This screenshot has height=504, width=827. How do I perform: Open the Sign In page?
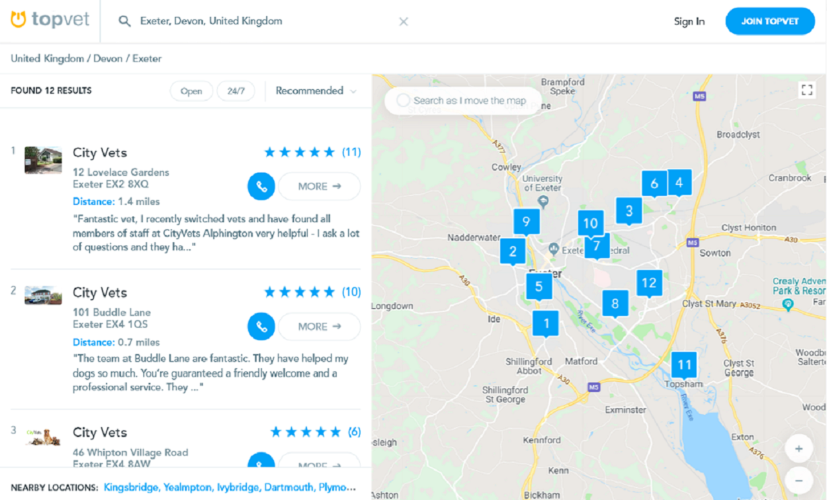click(x=689, y=21)
